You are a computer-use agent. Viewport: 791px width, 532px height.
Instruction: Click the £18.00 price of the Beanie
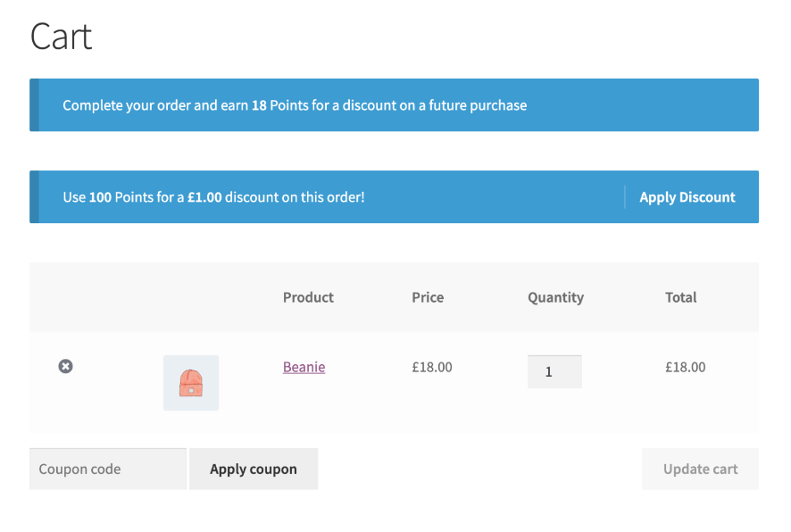click(431, 366)
